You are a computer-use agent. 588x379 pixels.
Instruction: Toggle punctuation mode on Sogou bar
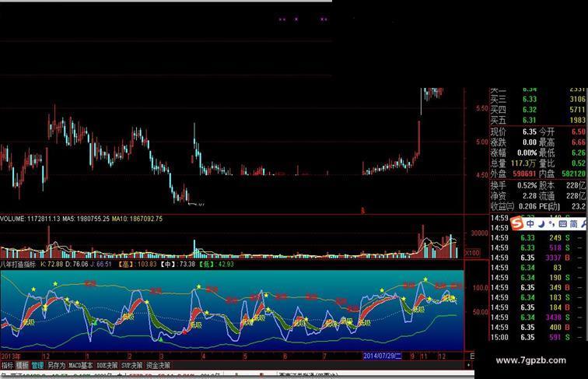(551, 224)
